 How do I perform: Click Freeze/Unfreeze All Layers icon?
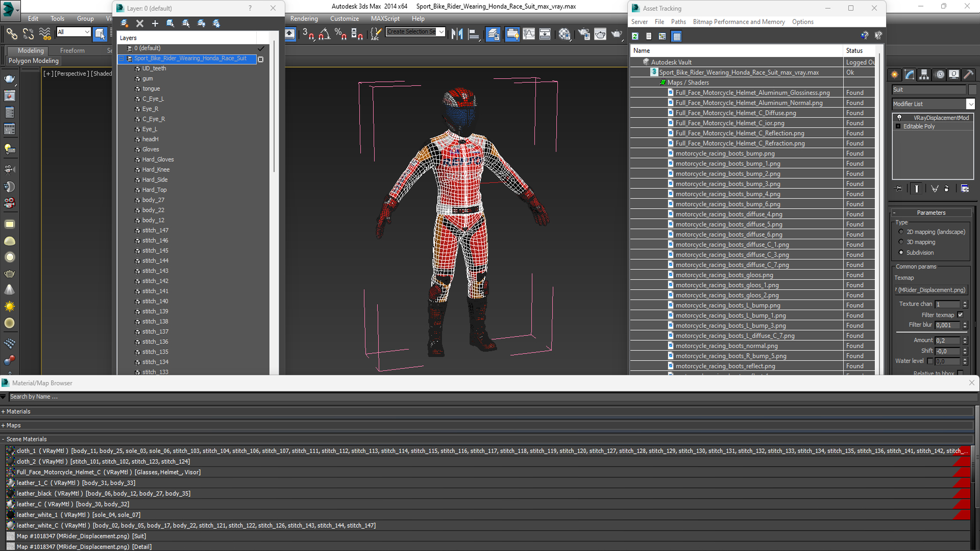click(216, 23)
